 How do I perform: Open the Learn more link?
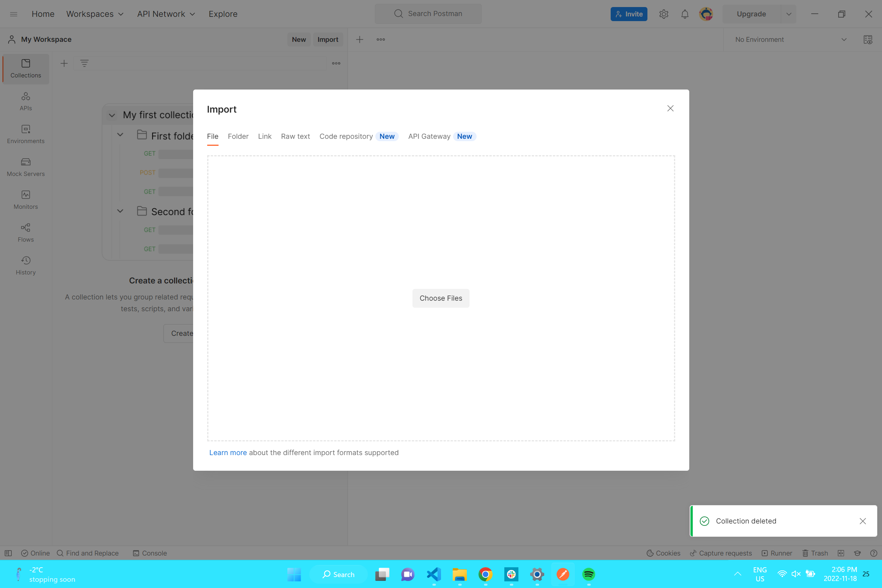coord(228,452)
